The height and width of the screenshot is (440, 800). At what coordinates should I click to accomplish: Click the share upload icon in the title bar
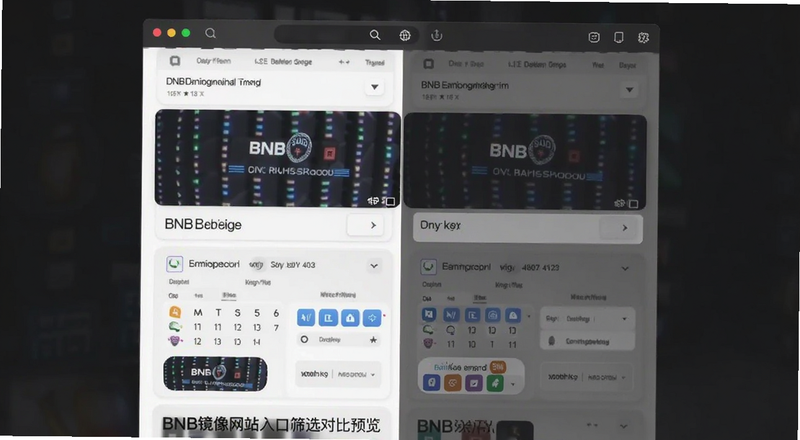point(436,35)
